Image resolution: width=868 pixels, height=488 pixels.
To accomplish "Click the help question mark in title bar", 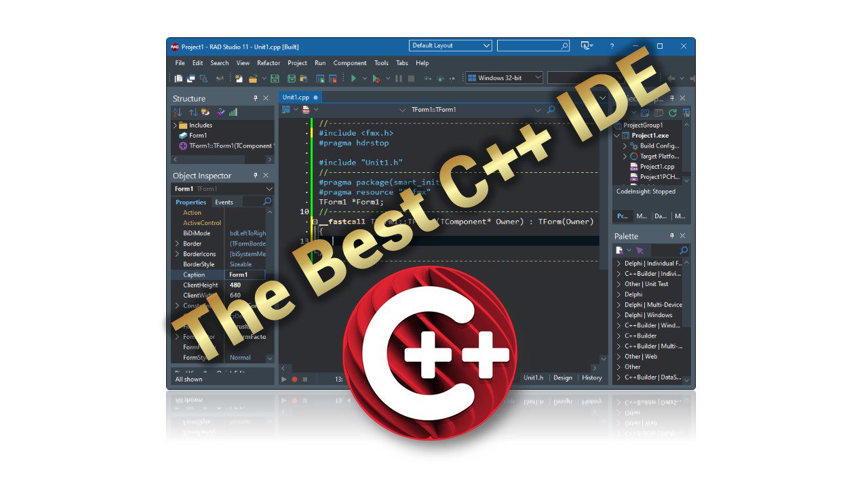I will [x=612, y=46].
